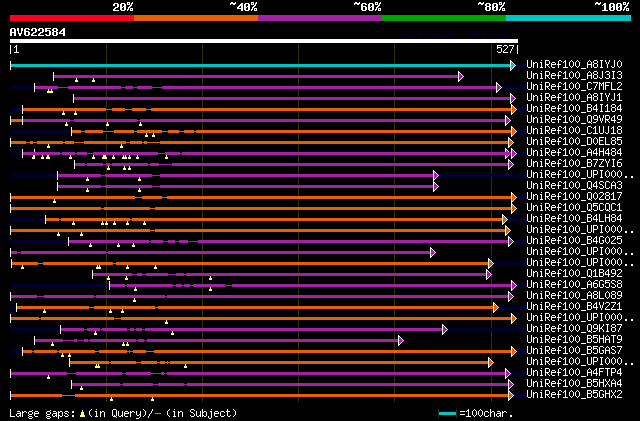Image resolution: width=640 pixels, height=421 pixels.
Task: Click the arrowhead ending the B4V2Z1 alignment
Action: coord(496,307)
